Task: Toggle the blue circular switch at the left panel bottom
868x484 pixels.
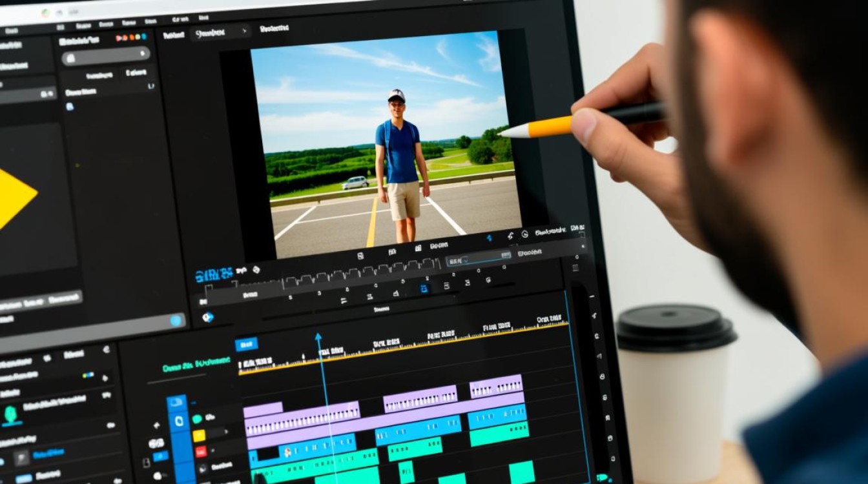Action: (176, 321)
